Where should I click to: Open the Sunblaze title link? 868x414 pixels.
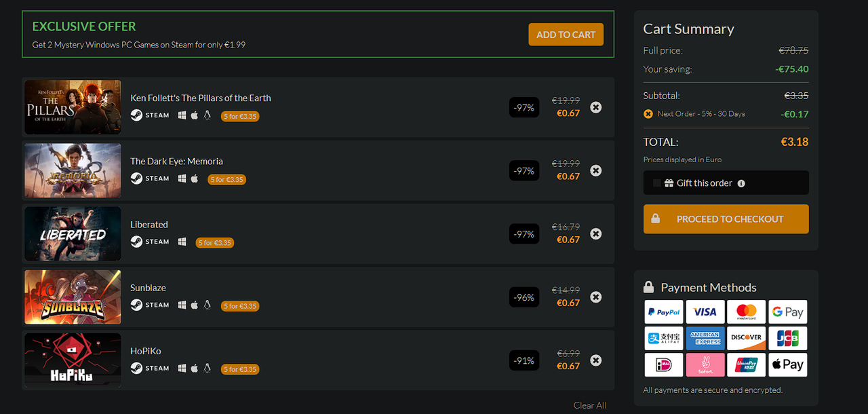tap(148, 288)
